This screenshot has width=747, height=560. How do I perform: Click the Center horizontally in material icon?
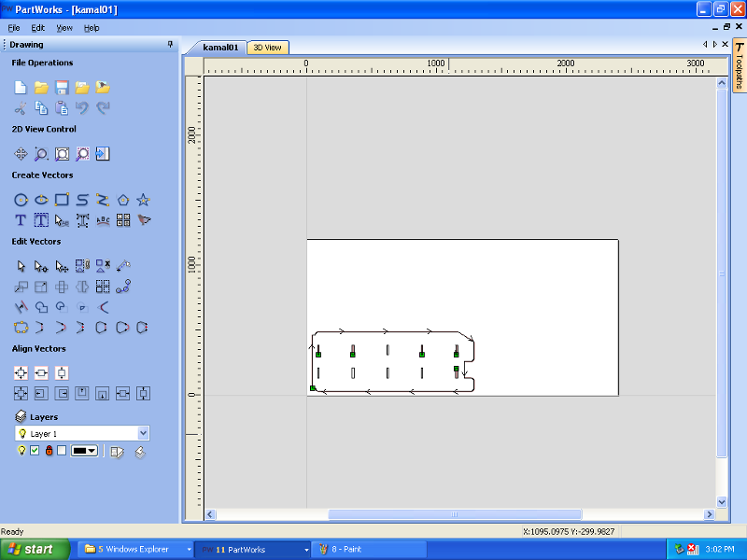click(41, 372)
